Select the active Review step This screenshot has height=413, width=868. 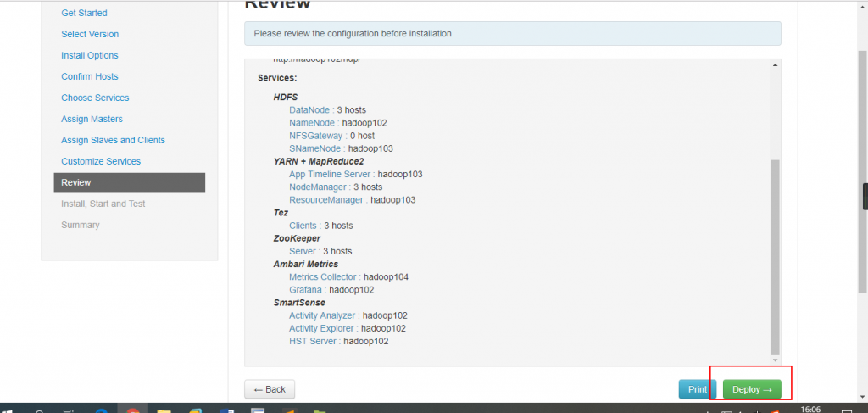130,182
